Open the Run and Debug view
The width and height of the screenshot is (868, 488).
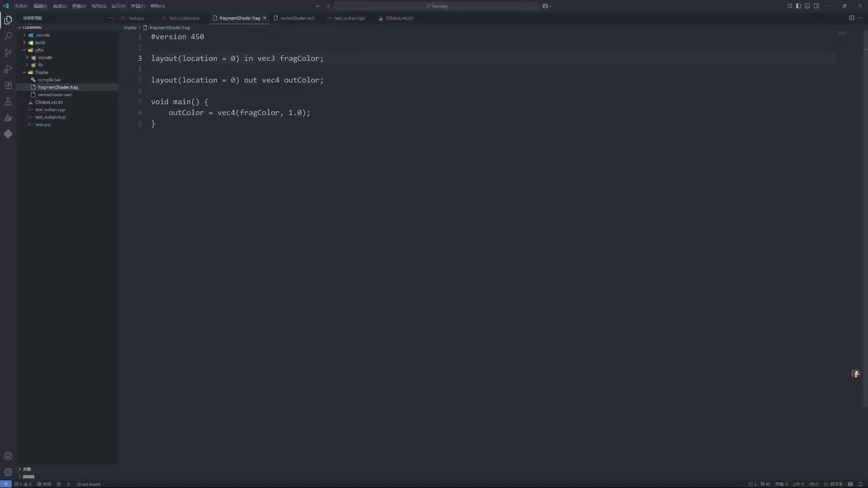(8, 68)
